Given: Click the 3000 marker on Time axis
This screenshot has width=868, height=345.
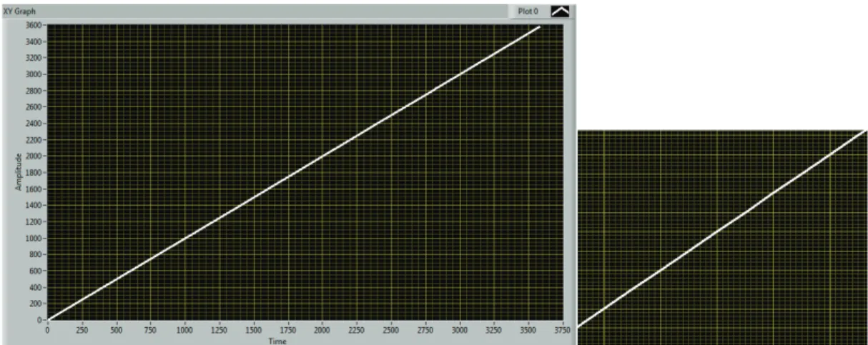Looking at the screenshot, I should pyautogui.click(x=460, y=331).
